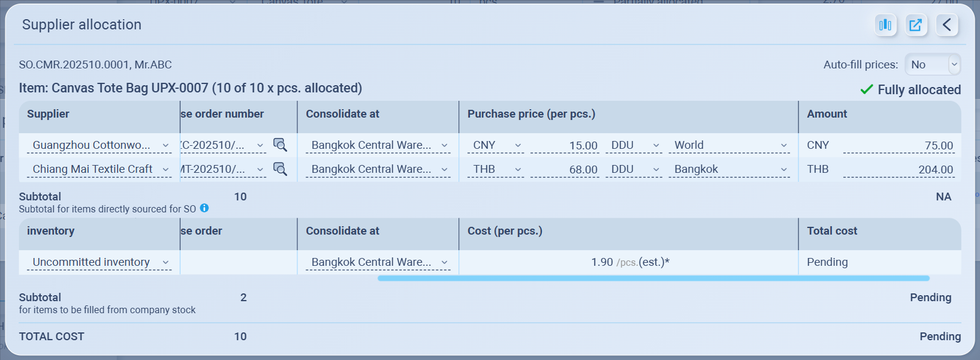Edit the 204.00 amount field
This screenshot has width=980, height=360.
tap(898, 170)
